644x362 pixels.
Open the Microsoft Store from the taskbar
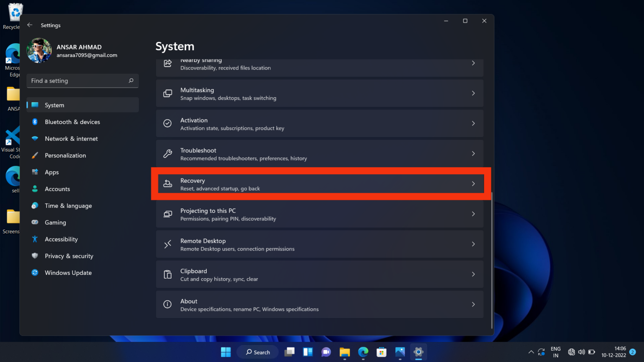(x=381, y=352)
